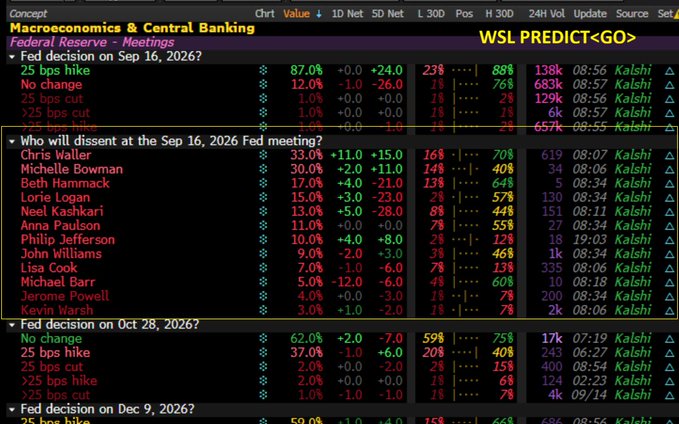Viewport: 679px width, 424px height.
Task: Click Neel Kashkari 5D Net value -28.0
Action: [x=387, y=211]
